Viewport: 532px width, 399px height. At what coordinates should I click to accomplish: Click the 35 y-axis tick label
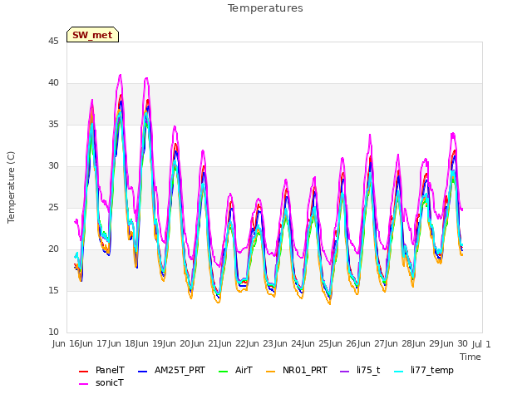point(53,124)
